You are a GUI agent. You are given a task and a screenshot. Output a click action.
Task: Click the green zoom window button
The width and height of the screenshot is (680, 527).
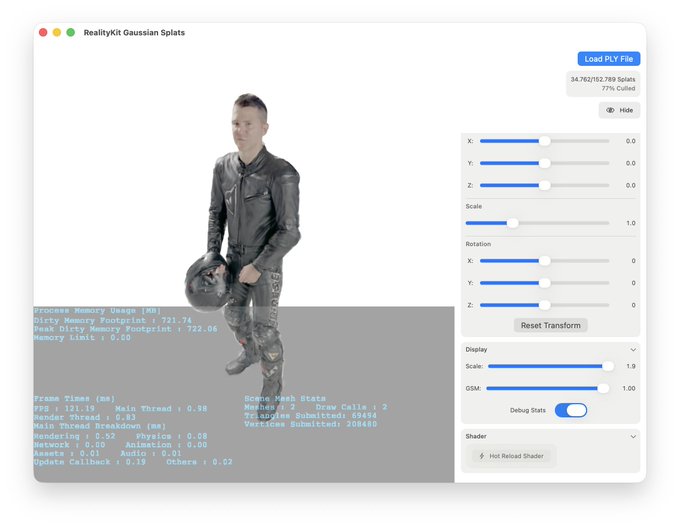pos(71,33)
